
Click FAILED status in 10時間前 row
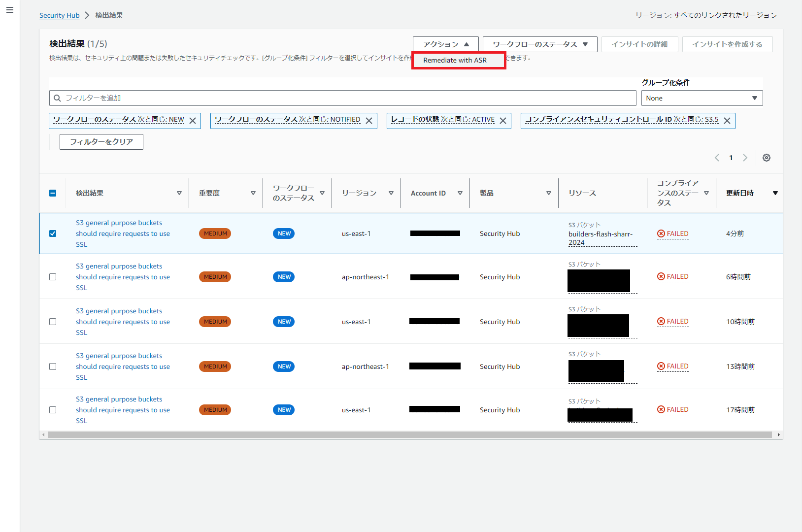(673, 321)
